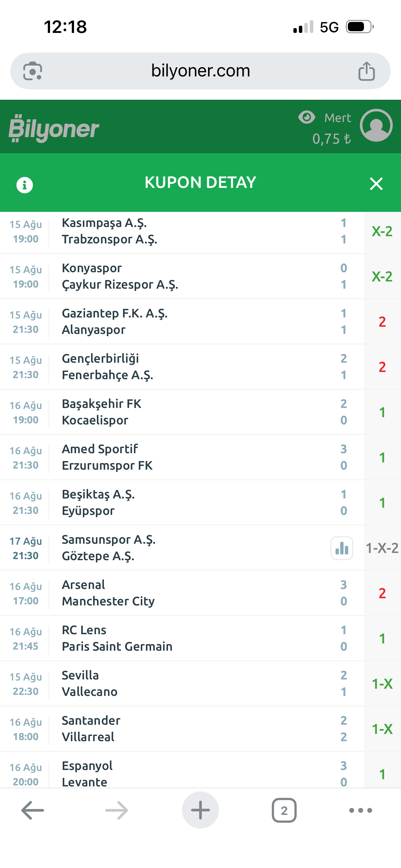Open the browser more options menu

point(361,810)
